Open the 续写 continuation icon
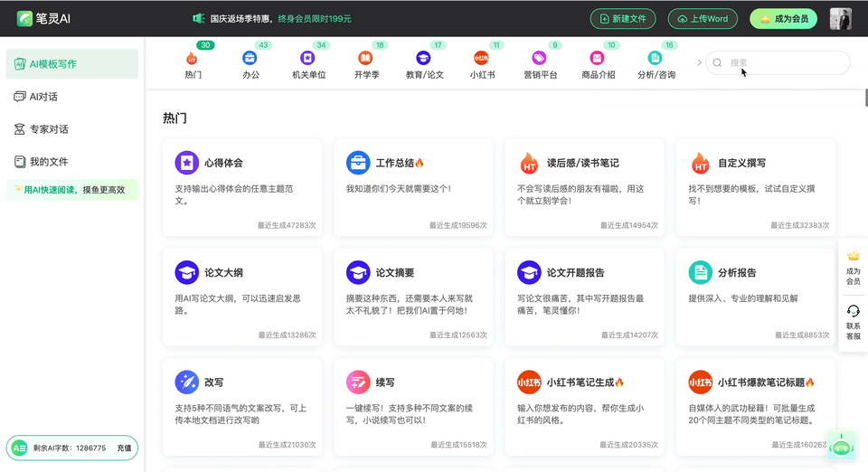This screenshot has height=472, width=868. tap(358, 382)
